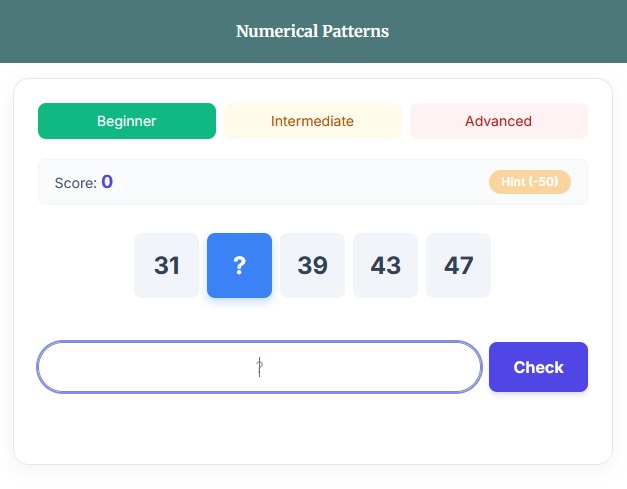
Task: Select the Beginner difficulty tab
Action: (126, 121)
